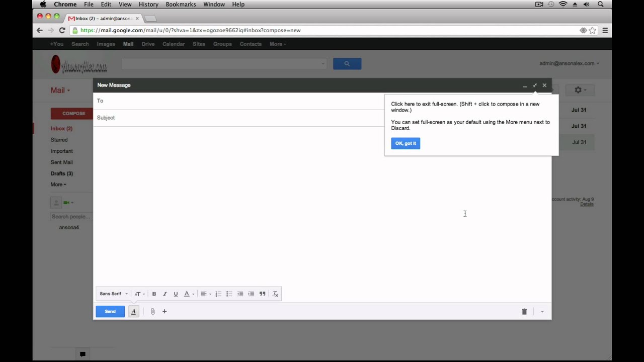The image size is (644, 362).
Task: Attach a file with the paperclip icon
Action: coord(152,312)
